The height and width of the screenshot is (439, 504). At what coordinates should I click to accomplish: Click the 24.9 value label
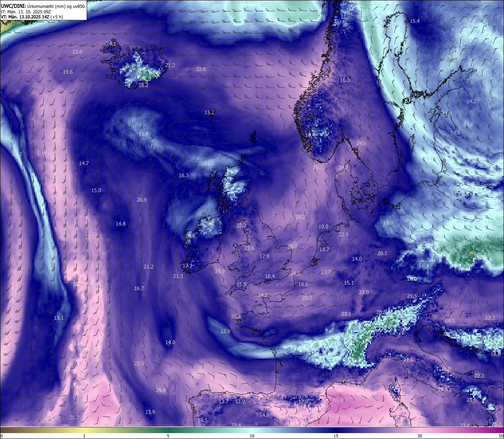(x=220, y=271)
